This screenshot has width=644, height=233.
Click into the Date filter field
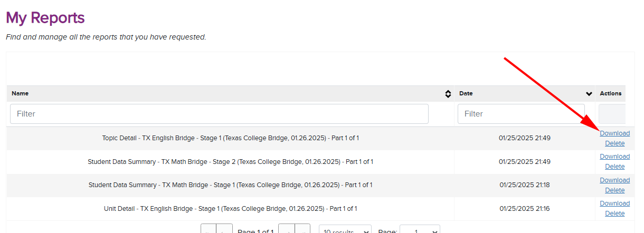point(522,114)
